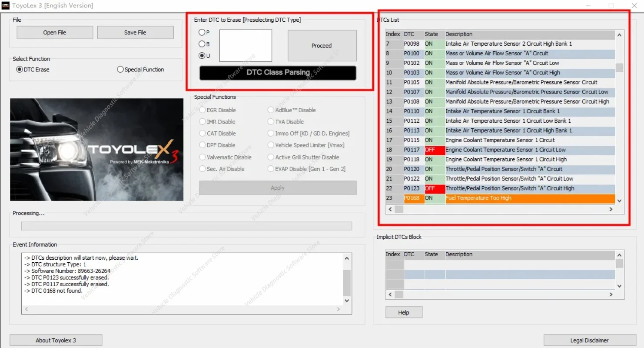This screenshot has height=348, width=644.
Task: Select Immo Off [KD / GD D. Engines]
Action: [x=309, y=134]
